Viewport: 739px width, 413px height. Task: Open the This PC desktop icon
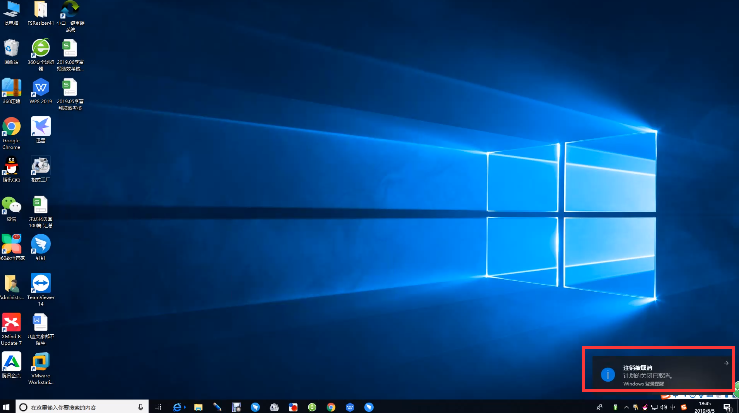12,12
